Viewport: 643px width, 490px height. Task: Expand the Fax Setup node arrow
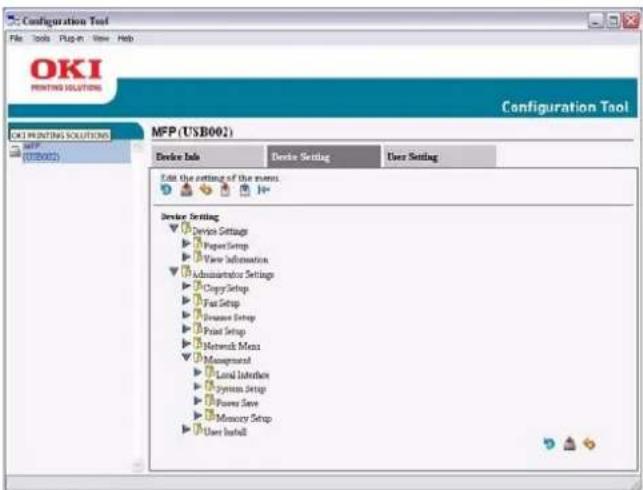coord(186,301)
